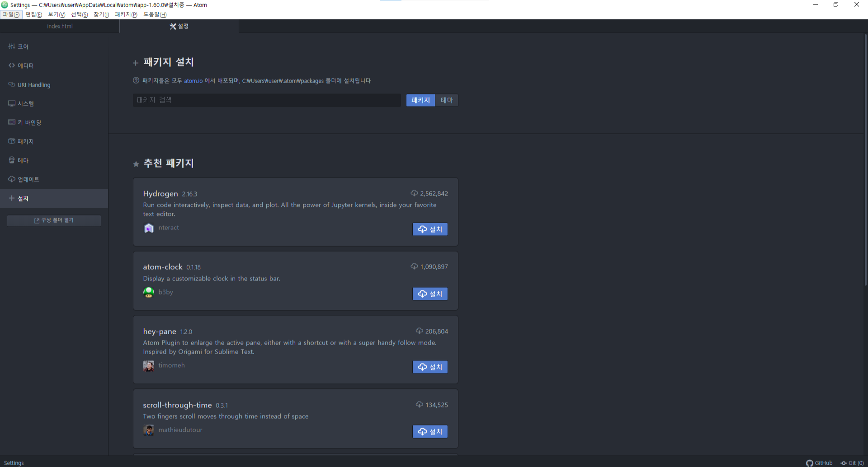Open the hey-pane package title
Screen dimensions: 868x467
[160, 332]
